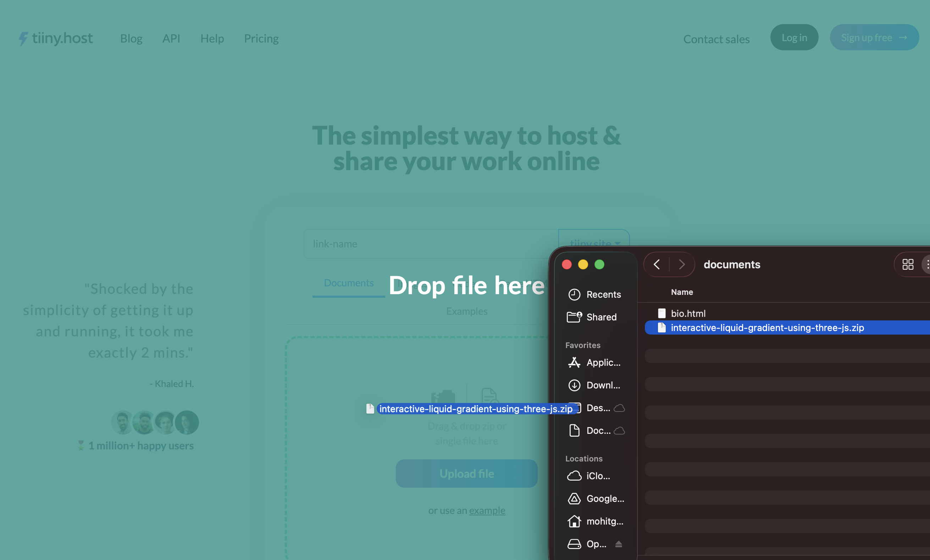This screenshot has height=560, width=930.
Task: Click the Upload file button
Action: click(x=466, y=473)
